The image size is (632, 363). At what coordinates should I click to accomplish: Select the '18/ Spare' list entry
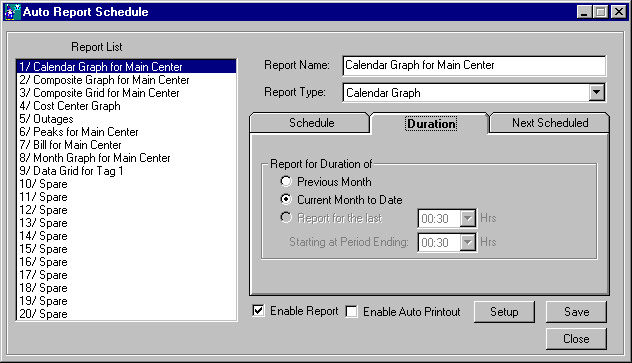[x=126, y=288]
